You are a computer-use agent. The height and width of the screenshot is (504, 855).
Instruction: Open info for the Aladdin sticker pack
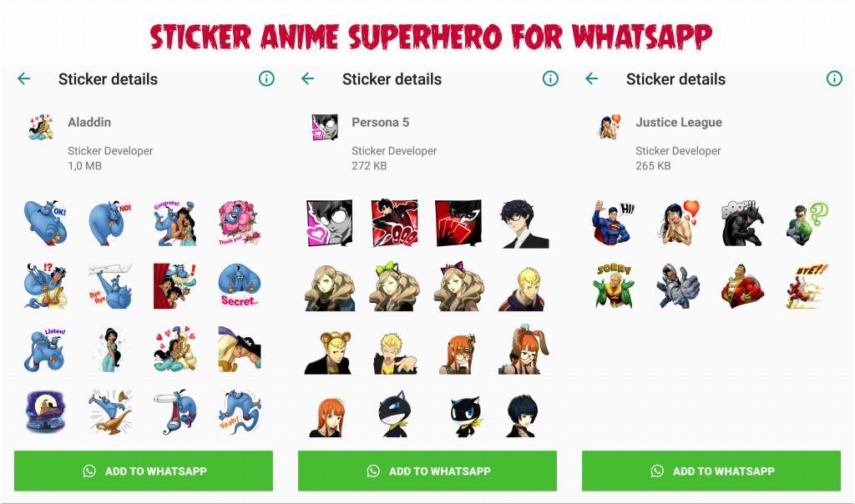click(266, 79)
